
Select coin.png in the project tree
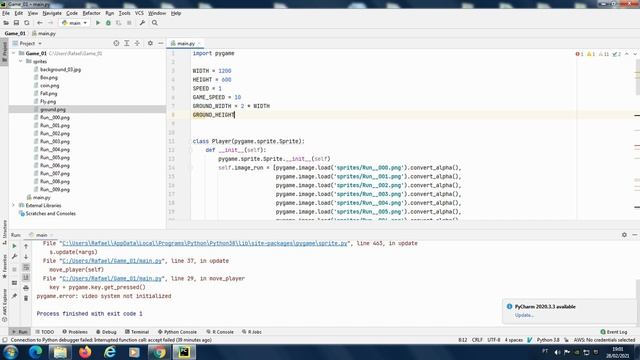point(49,85)
